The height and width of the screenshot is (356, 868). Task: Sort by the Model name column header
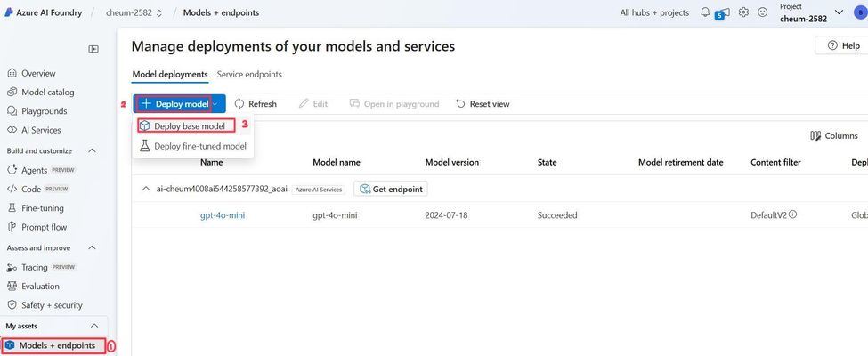click(x=337, y=162)
